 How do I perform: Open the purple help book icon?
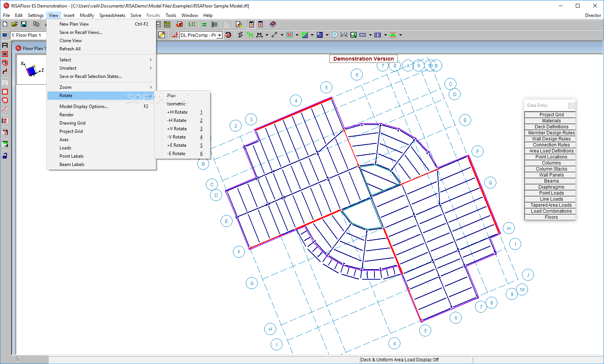[273, 24]
